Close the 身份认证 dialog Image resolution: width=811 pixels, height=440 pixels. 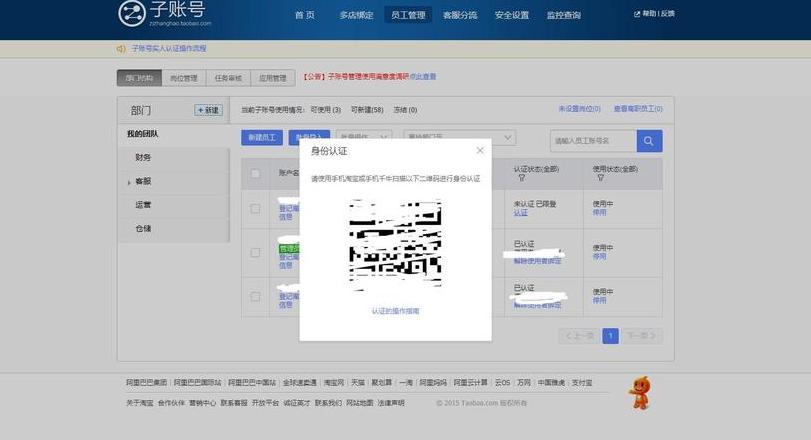[x=480, y=150]
